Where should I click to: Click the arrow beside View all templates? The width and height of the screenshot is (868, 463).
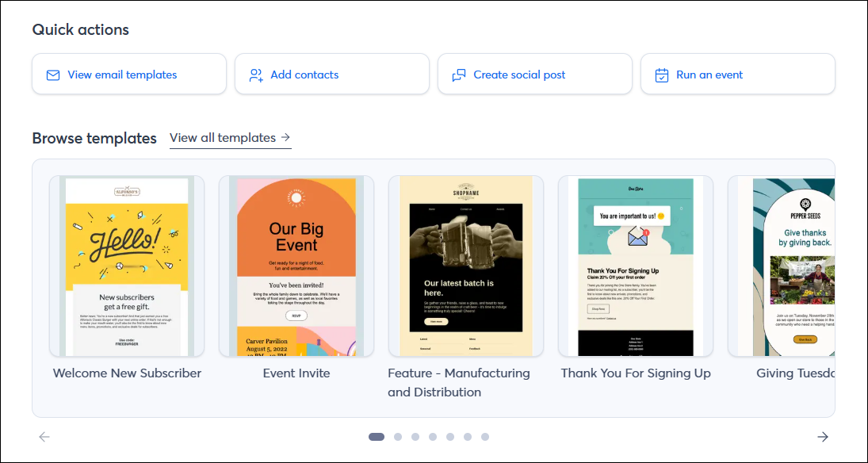pos(285,137)
